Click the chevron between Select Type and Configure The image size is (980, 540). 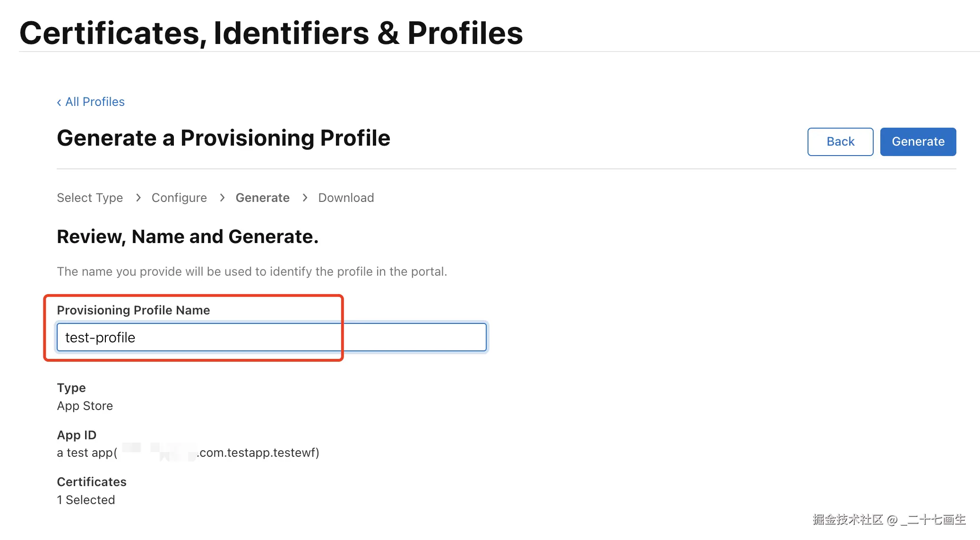(x=138, y=198)
